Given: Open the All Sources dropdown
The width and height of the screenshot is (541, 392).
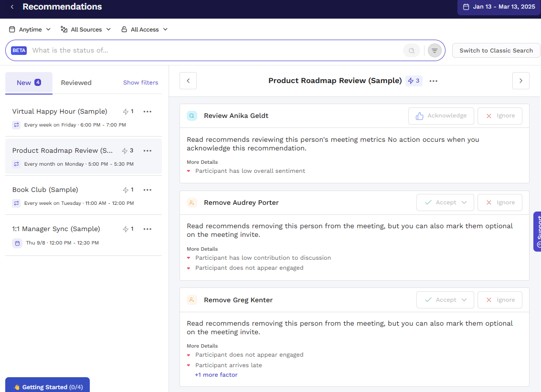Looking at the screenshot, I should pyautogui.click(x=86, y=29).
